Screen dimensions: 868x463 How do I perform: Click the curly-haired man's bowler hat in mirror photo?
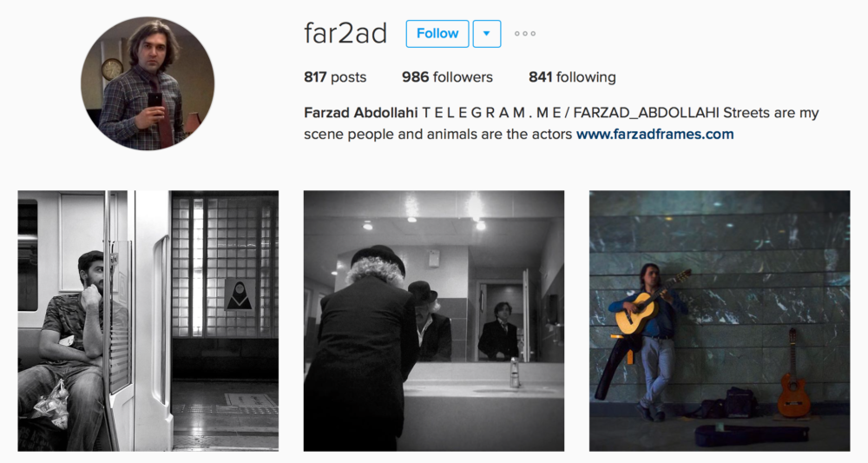tap(378, 257)
